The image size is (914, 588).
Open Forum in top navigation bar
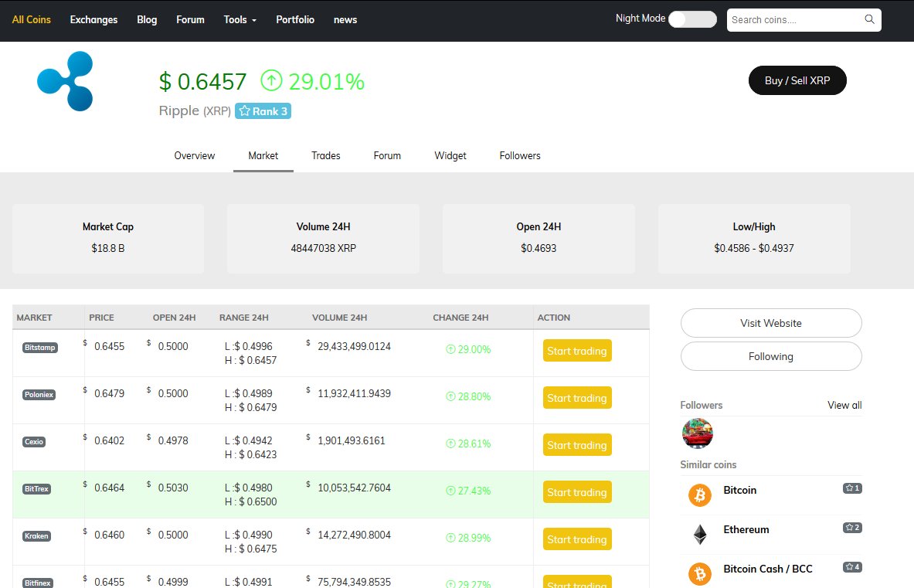[191, 20]
